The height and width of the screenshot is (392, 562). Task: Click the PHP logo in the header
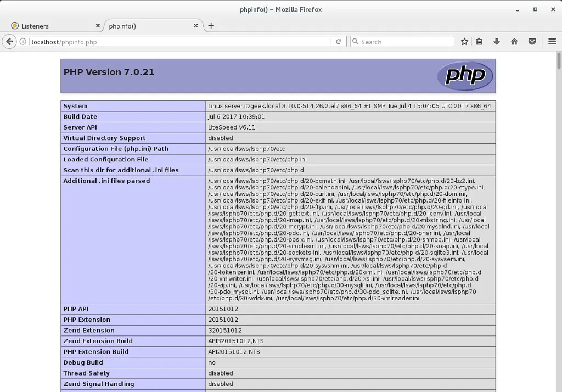pyautogui.click(x=465, y=76)
